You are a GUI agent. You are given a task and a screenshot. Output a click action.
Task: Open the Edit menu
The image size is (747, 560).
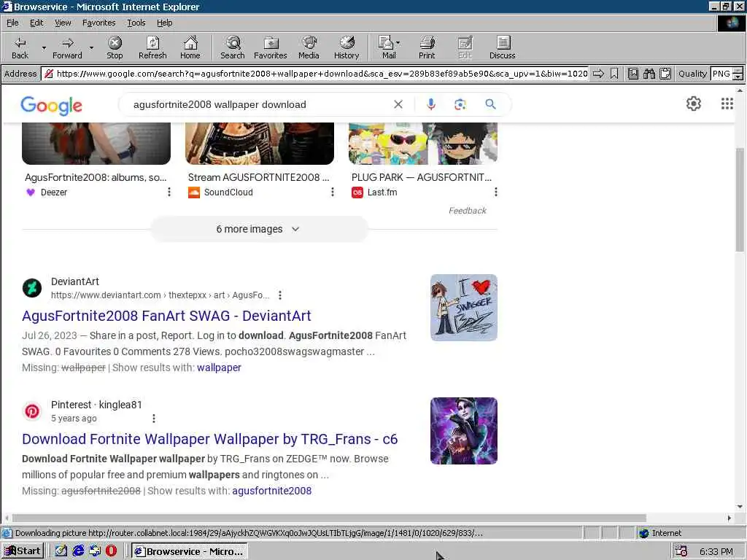(36, 23)
